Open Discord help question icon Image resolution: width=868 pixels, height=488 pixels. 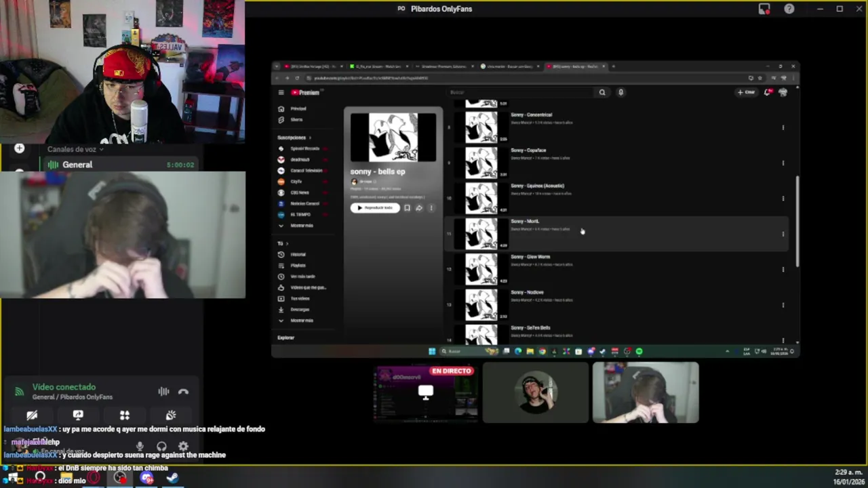click(x=789, y=9)
